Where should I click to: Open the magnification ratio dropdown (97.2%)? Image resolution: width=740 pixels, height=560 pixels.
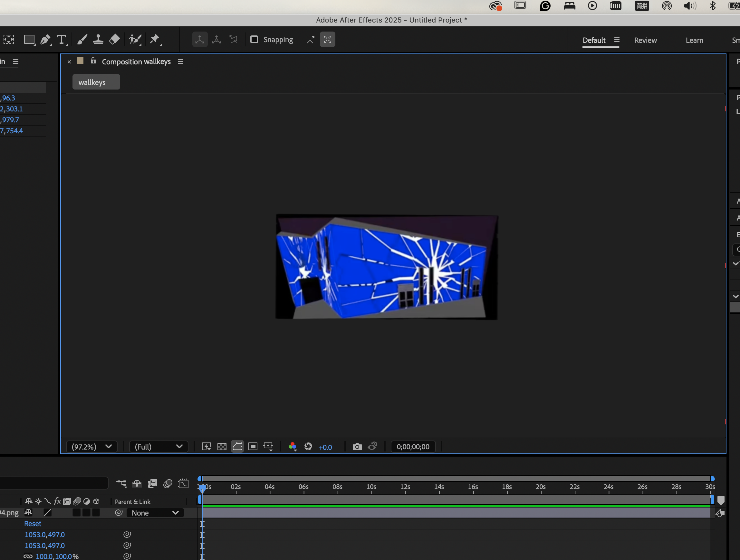coord(91,447)
